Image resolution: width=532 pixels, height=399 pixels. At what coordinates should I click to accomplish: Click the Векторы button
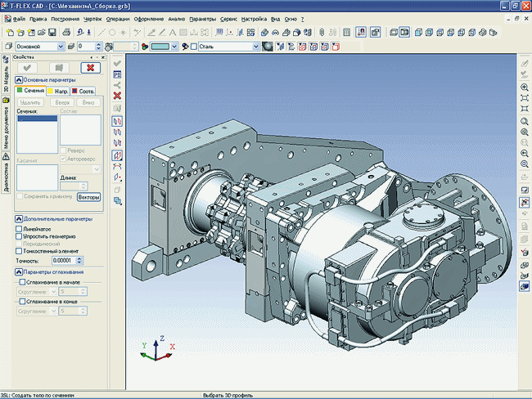coord(89,197)
